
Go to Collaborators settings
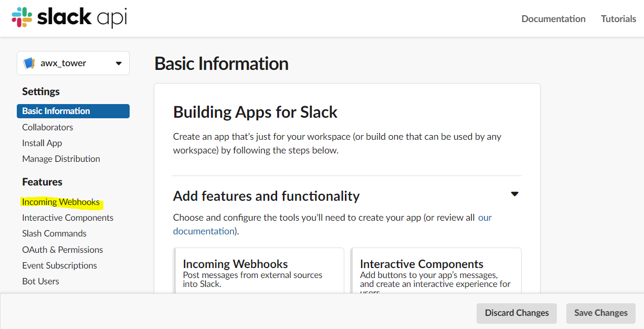coord(48,127)
